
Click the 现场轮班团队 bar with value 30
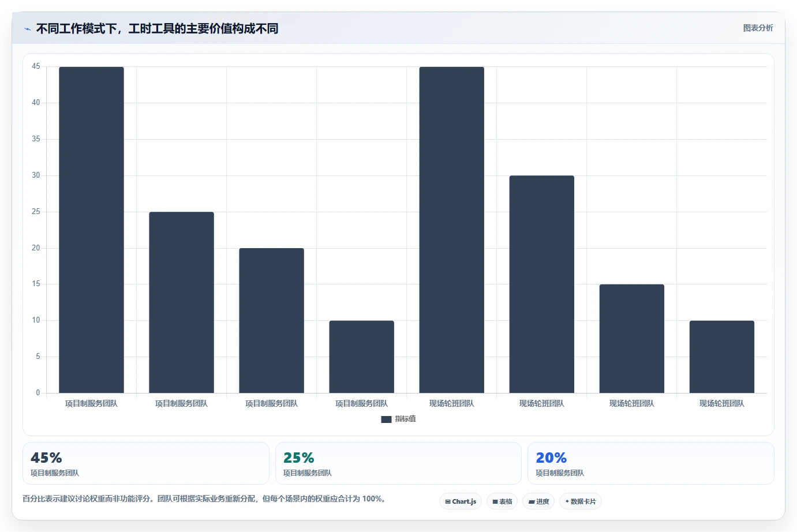(x=541, y=284)
